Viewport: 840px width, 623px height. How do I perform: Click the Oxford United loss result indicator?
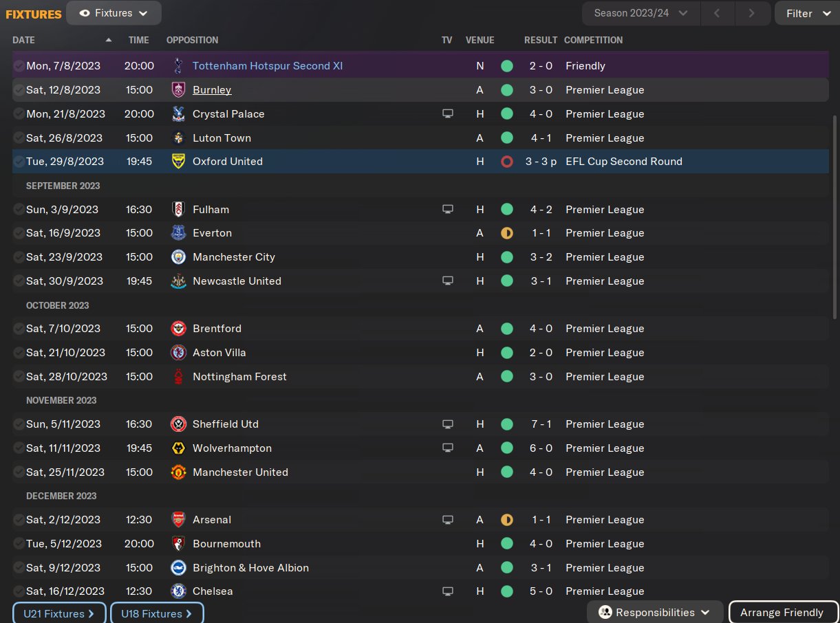pos(507,162)
